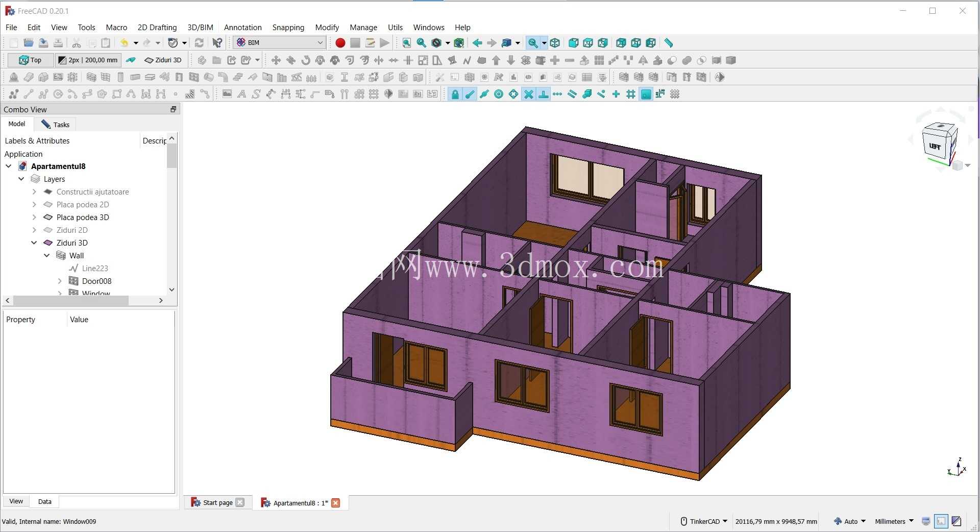Open the 3D/BIM menu
The width and height of the screenshot is (980, 532).
tap(200, 28)
